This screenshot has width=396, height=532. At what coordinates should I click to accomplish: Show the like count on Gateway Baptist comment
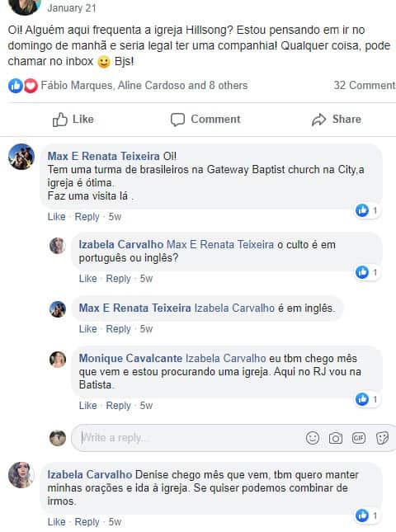(x=367, y=210)
